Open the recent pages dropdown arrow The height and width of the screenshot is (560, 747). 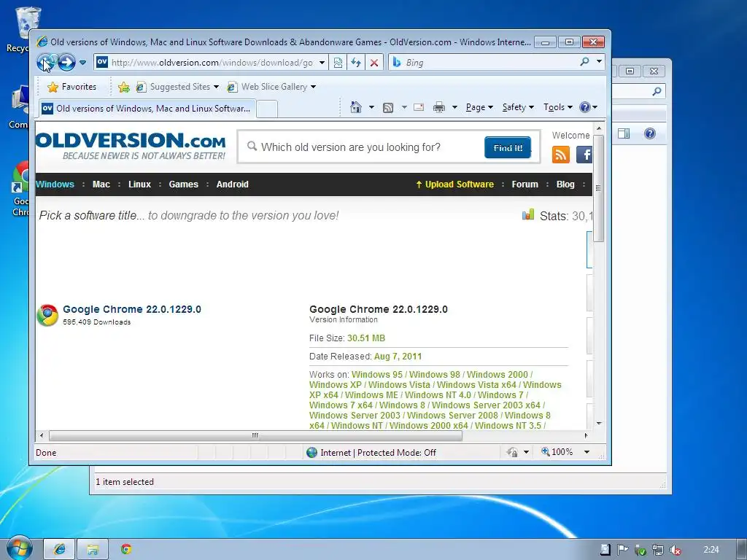(x=82, y=63)
